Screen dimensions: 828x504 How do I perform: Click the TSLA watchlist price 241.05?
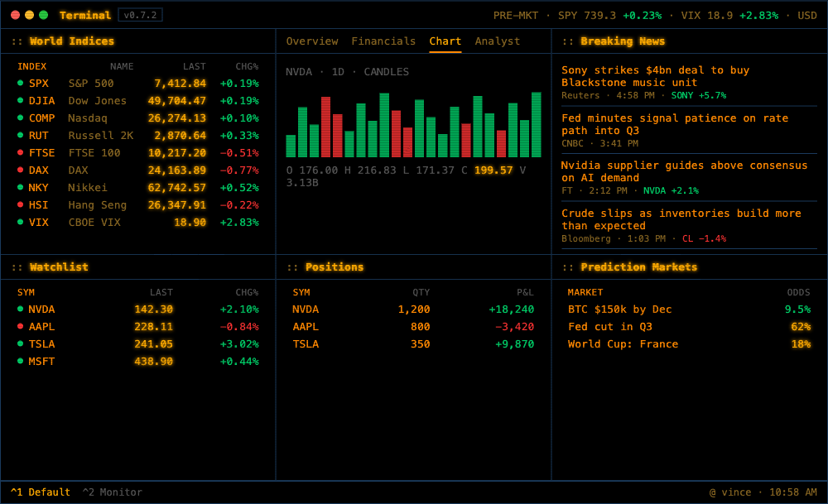pyautogui.click(x=154, y=344)
